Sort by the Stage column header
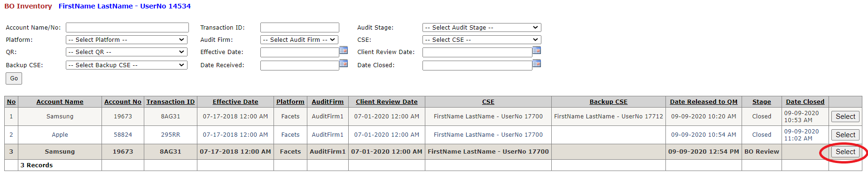This screenshot has height=179, width=868. (761, 102)
